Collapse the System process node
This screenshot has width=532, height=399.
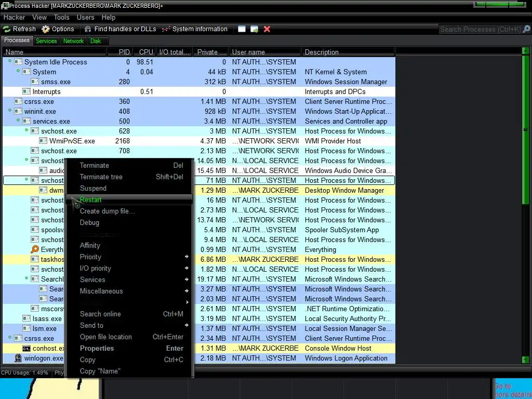18,71
